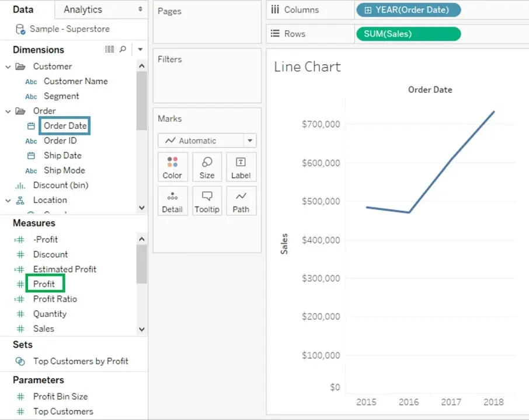Click the Label icon on the Marks card
The image size is (529, 420).
pyautogui.click(x=241, y=167)
